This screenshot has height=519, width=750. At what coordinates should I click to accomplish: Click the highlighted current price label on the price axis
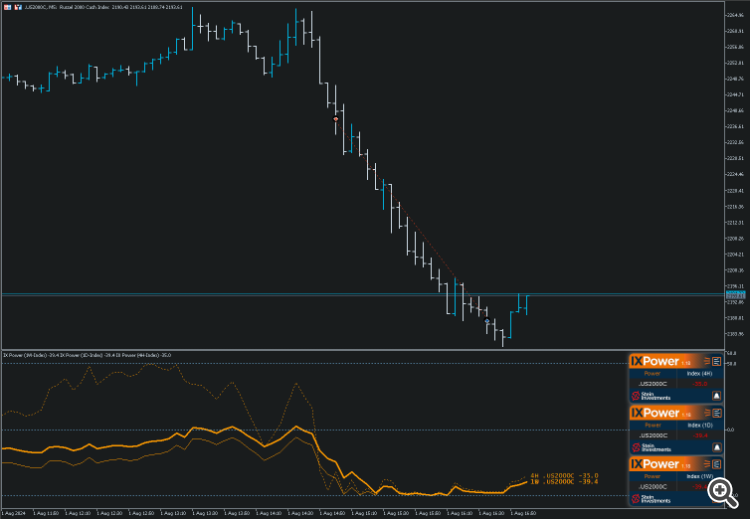click(736, 295)
